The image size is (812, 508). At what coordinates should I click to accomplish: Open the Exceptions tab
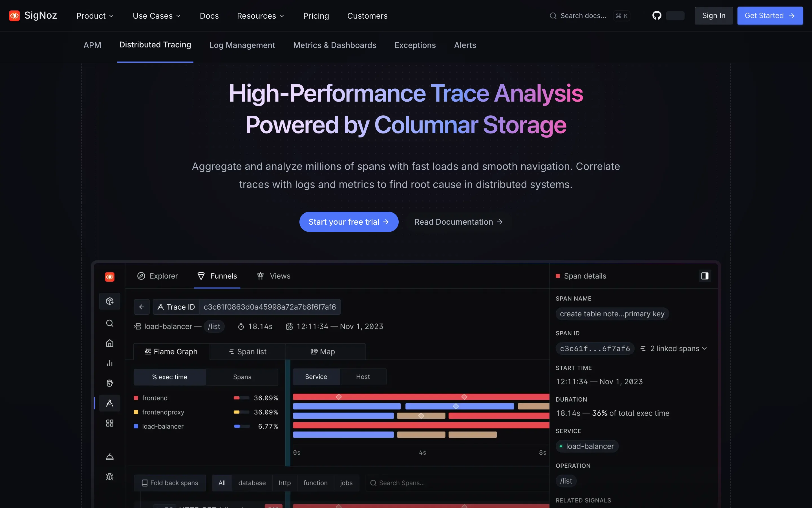click(415, 45)
